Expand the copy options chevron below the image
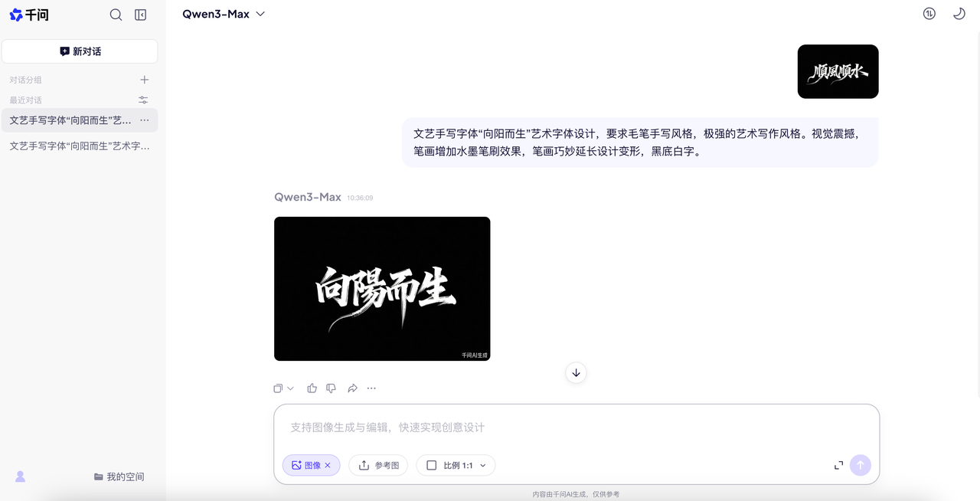 coord(289,388)
